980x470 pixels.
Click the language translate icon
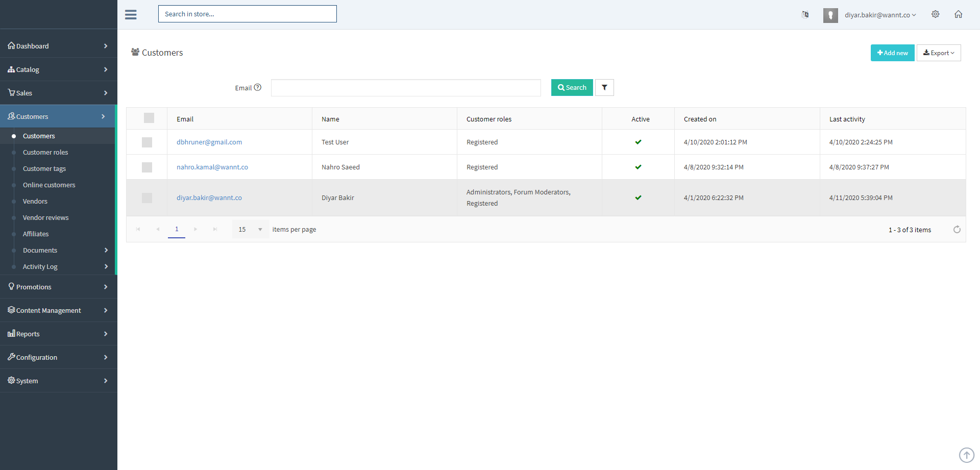(805, 14)
